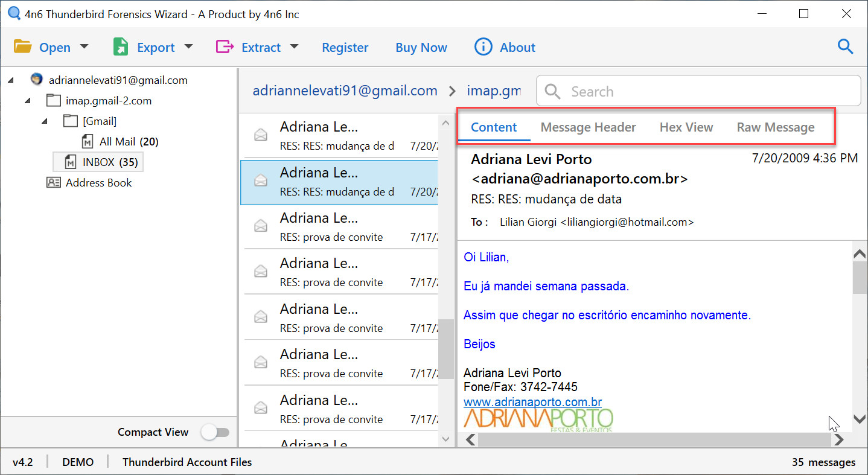Click the message body scroll up arrow

tap(860, 253)
